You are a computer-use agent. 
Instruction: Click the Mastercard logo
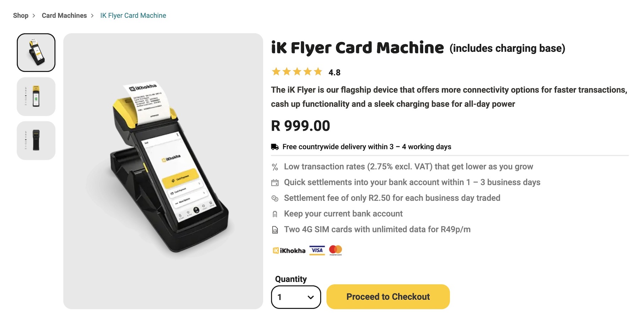coord(335,250)
